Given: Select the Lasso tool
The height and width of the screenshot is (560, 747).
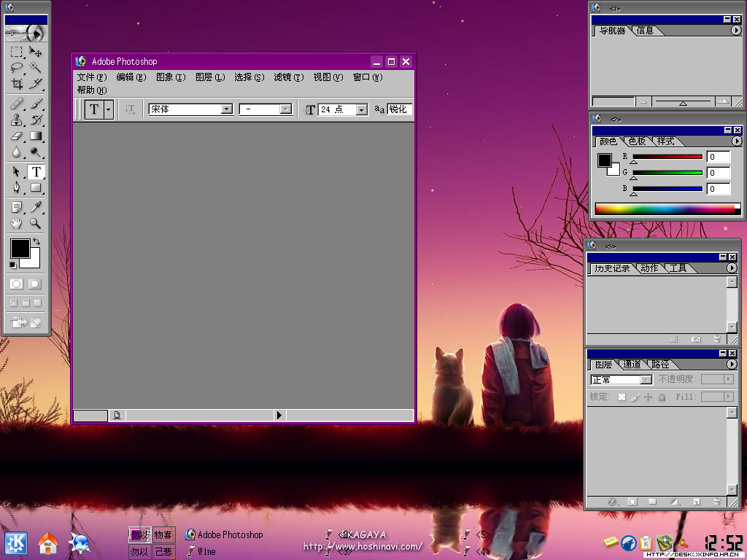Looking at the screenshot, I should click(x=17, y=67).
